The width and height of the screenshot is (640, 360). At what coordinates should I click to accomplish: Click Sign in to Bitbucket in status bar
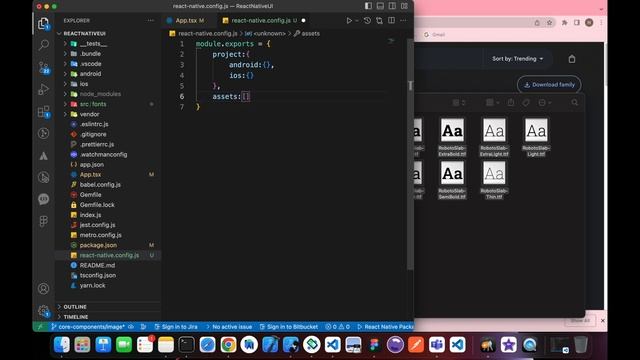pos(289,327)
